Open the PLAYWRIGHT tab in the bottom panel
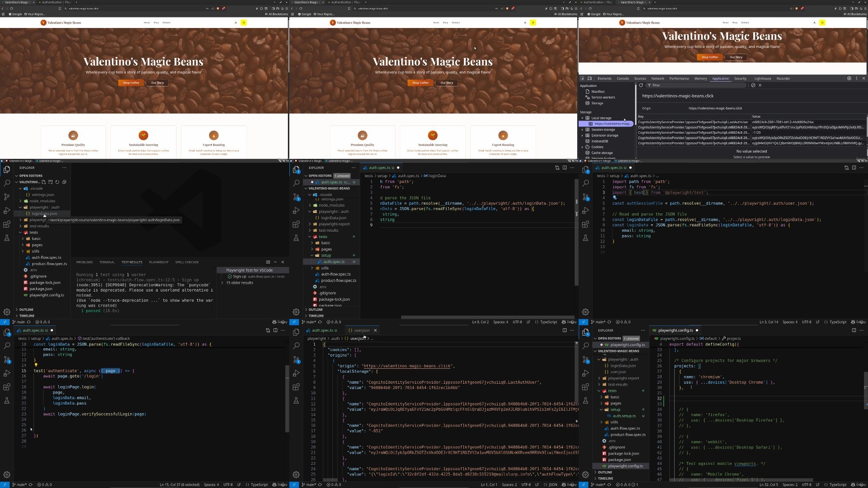This screenshot has width=868, height=488. tap(159, 262)
